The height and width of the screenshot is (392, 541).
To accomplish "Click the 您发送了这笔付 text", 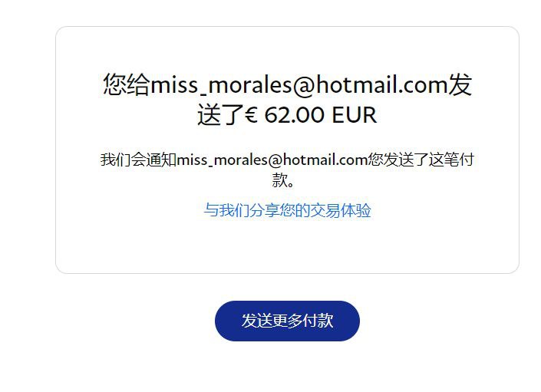I will click(x=421, y=160).
